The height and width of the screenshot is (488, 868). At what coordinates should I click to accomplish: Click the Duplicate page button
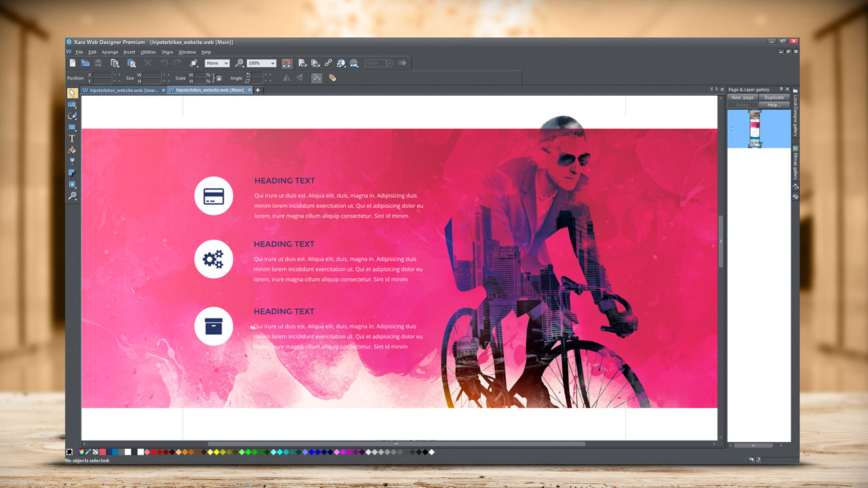(x=773, y=98)
